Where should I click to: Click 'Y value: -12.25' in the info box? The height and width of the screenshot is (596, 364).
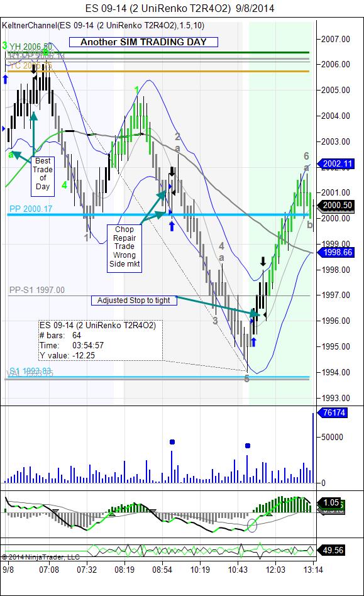point(67,355)
